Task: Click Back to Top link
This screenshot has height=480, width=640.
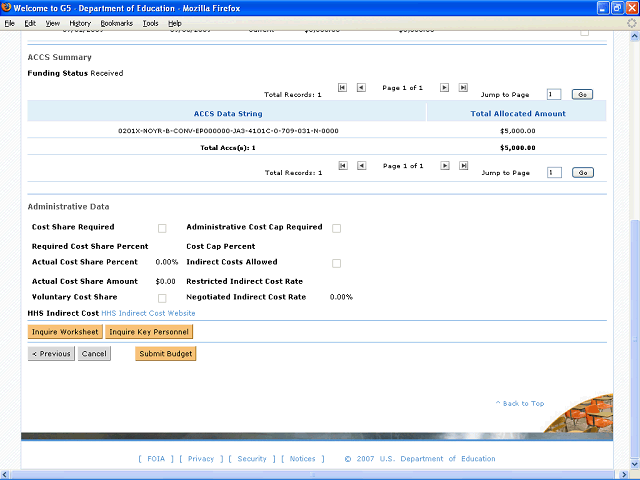Action: [x=520, y=403]
